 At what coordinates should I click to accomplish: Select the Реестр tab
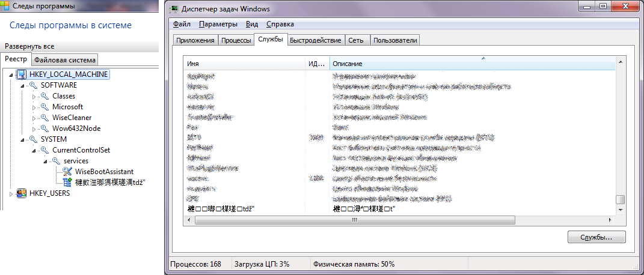16,59
